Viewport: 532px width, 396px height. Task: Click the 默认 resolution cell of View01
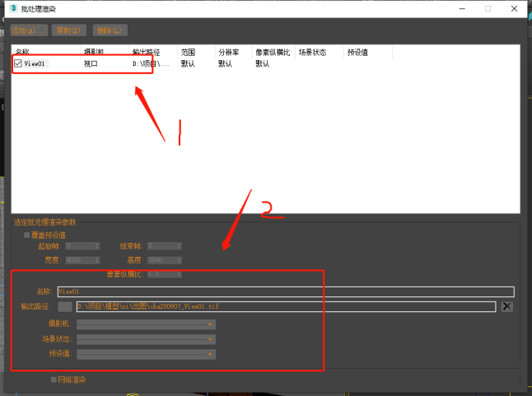226,63
